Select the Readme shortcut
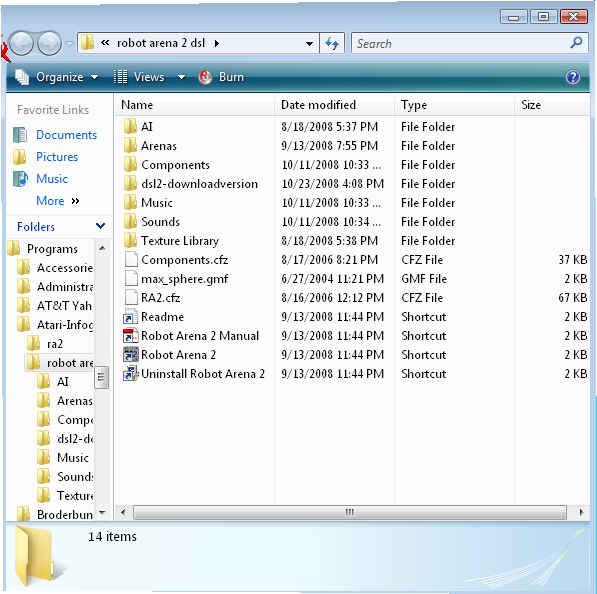 (x=153, y=317)
